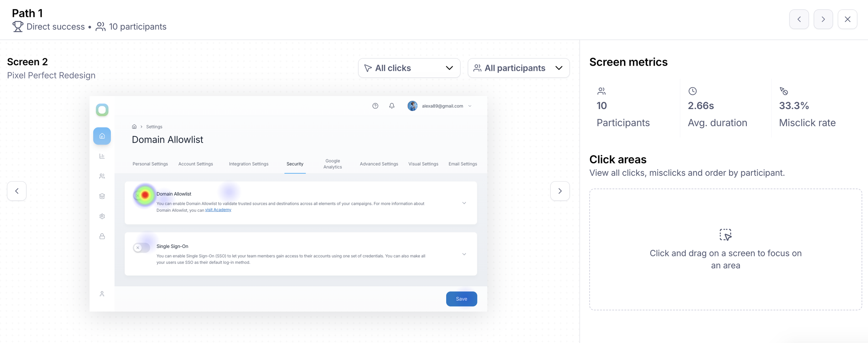This screenshot has height=343, width=868.
Task: Expand the Single Sign-On card chevron
Action: point(464,254)
